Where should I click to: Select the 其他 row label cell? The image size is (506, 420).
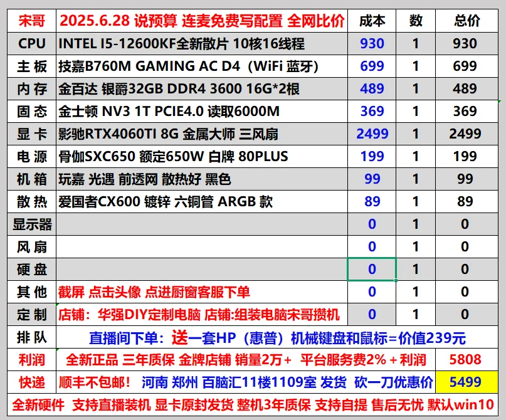pos(31,292)
